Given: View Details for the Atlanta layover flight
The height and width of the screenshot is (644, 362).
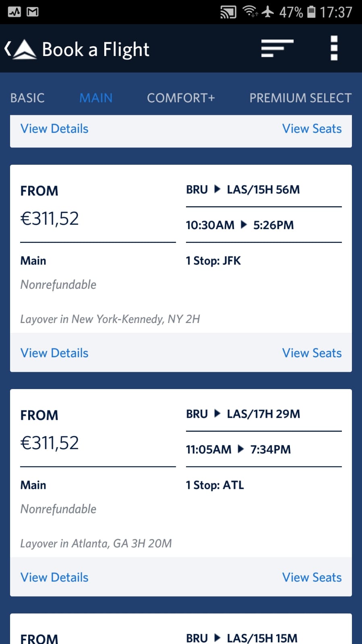Looking at the screenshot, I should coord(54,578).
